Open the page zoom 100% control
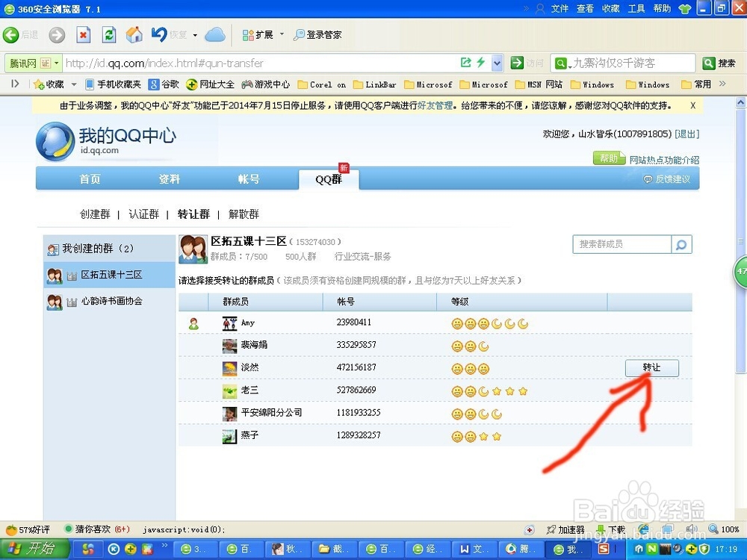The height and width of the screenshot is (560, 747). click(x=724, y=529)
